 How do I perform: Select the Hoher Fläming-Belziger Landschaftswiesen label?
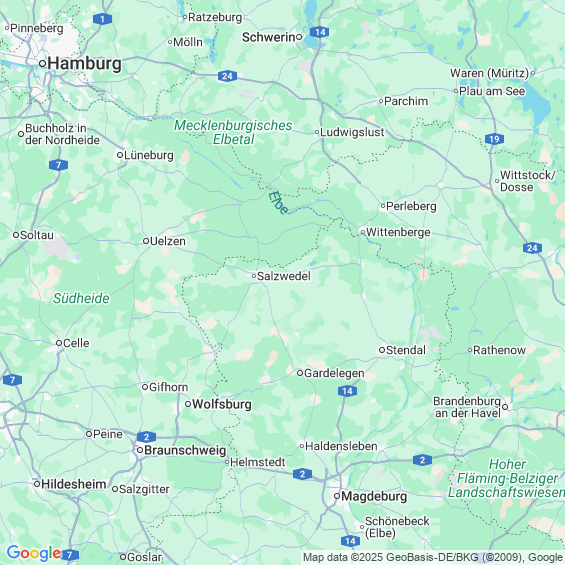click(506, 478)
